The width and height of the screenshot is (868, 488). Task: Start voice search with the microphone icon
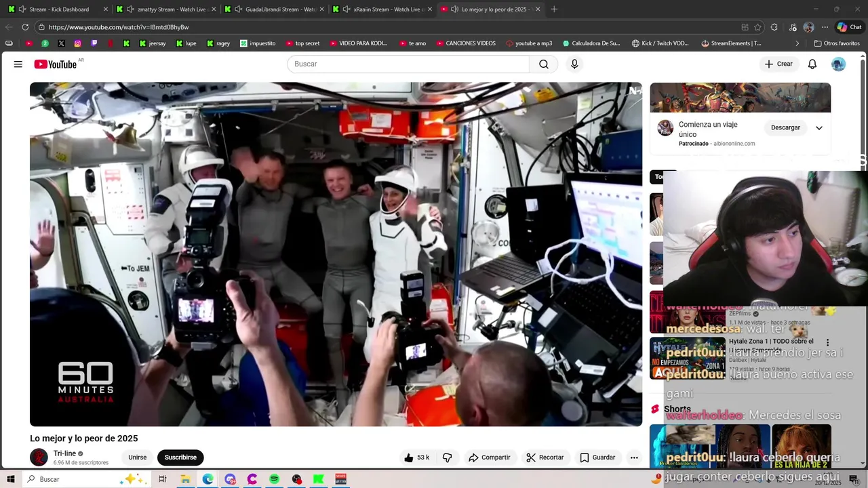(574, 64)
